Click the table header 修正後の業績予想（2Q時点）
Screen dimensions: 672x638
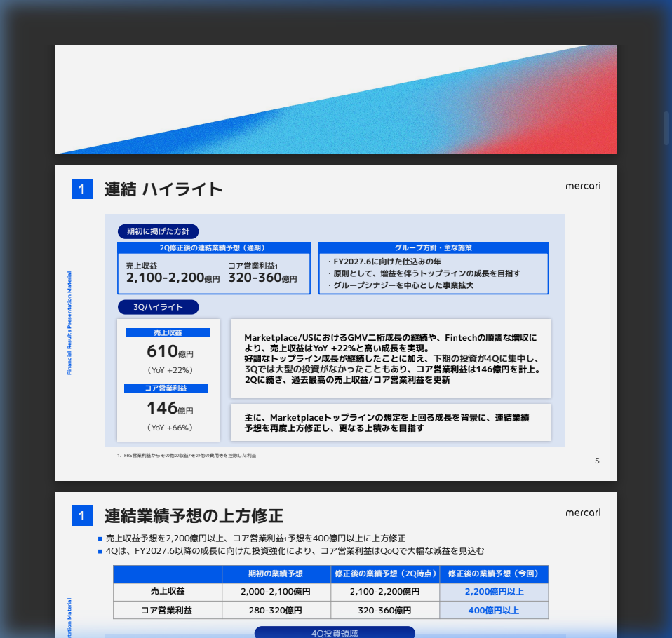(385, 573)
